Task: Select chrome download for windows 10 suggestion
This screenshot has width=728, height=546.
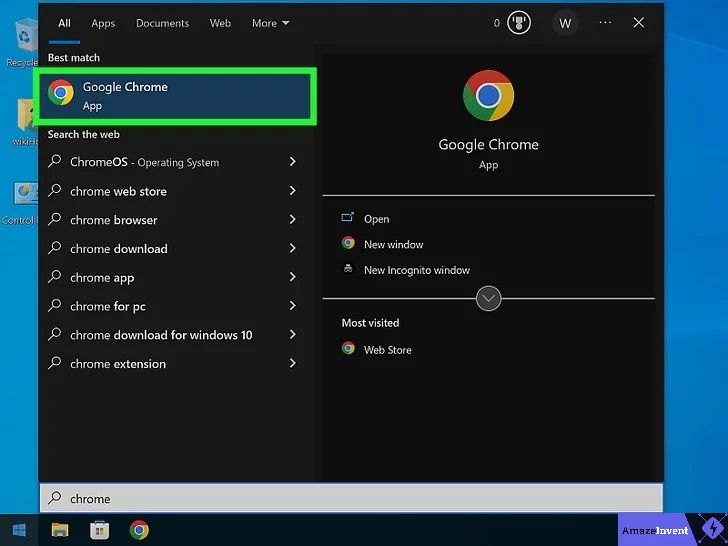Action: pos(161,335)
